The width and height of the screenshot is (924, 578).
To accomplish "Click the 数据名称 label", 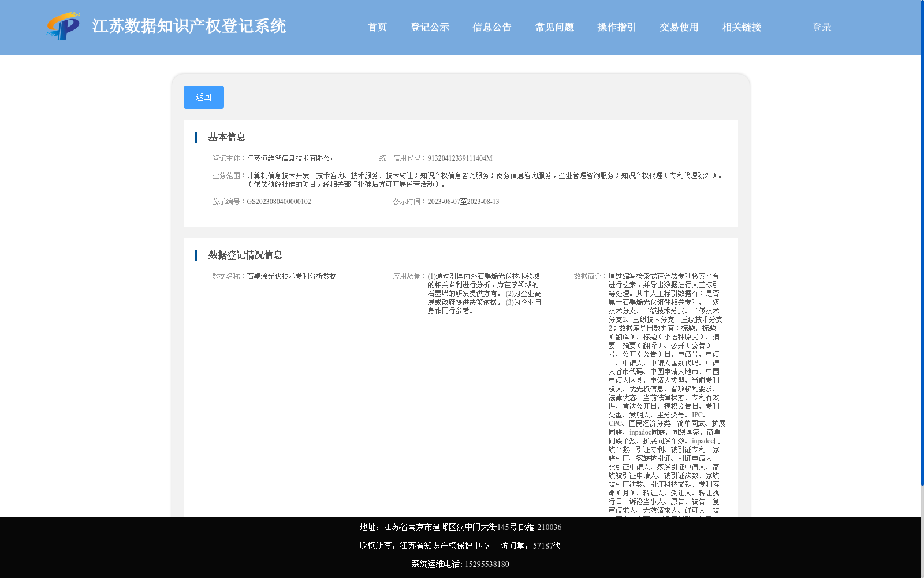I will pos(228,276).
